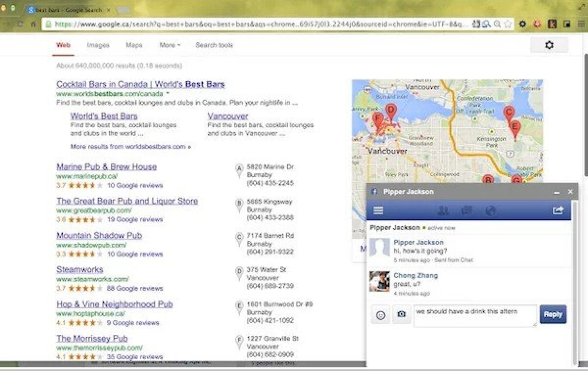Bookmark the page with the star icon
Image resolution: width=588 pixels, height=371 pixels.
pyautogui.click(x=508, y=23)
